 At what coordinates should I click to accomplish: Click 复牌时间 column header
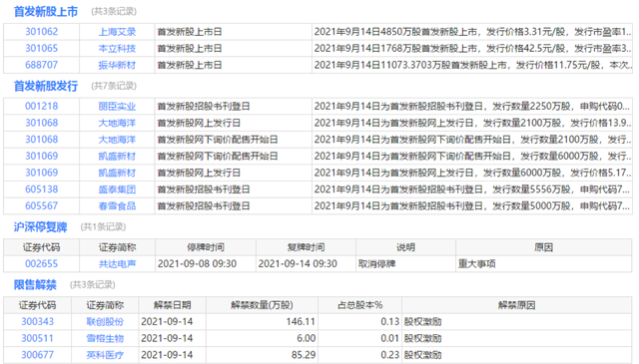307,247
